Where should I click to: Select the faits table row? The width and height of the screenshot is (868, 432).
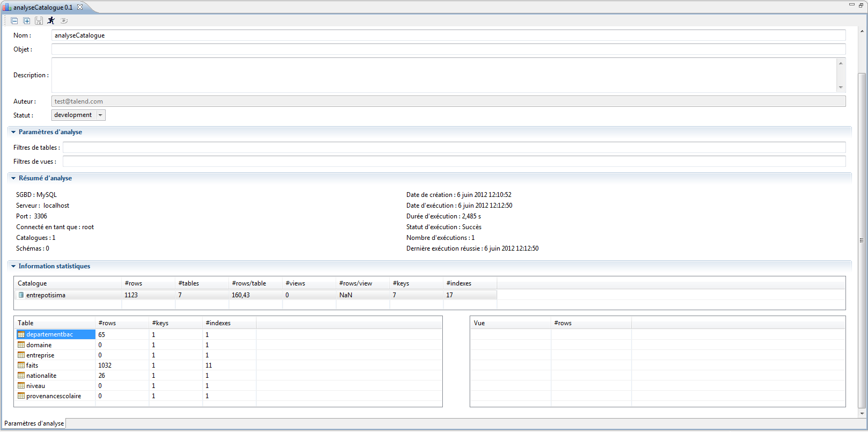(x=32, y=365)
